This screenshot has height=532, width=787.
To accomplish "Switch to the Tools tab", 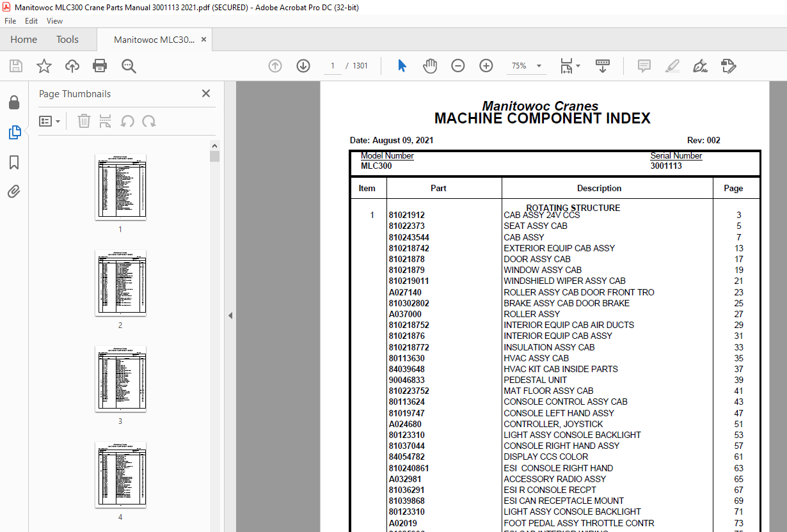I will click(x=67, y=40).
